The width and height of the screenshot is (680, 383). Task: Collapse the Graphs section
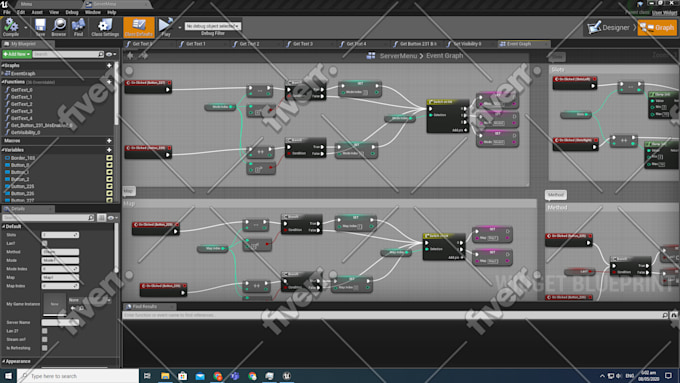(x=3, y=65)
